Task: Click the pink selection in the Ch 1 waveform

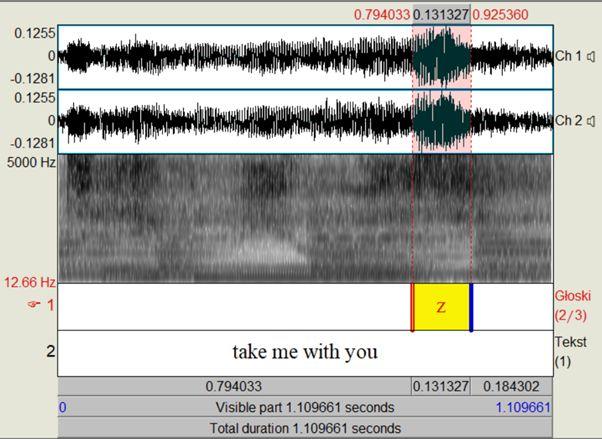Action: pyautogui.click(x=441, y=57)
